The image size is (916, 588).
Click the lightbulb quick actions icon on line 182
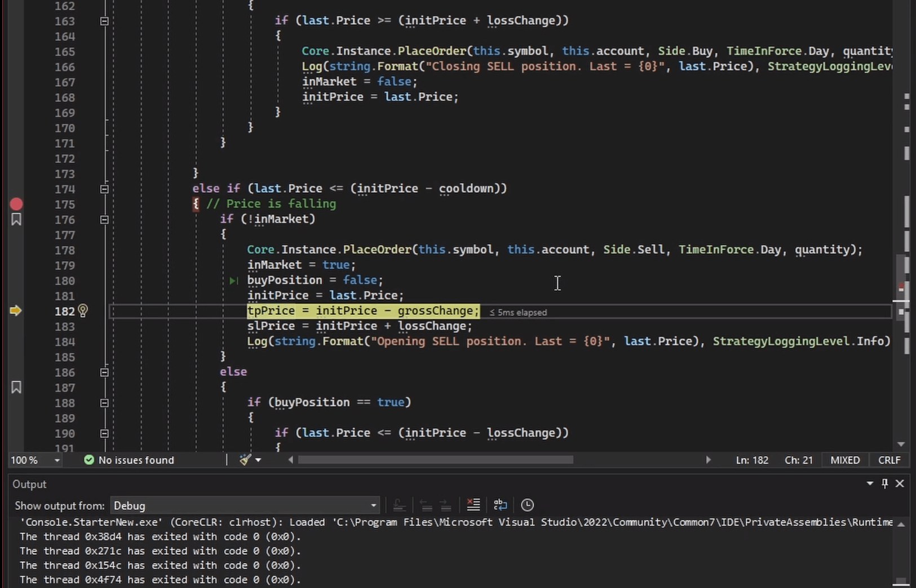(83, 311)
